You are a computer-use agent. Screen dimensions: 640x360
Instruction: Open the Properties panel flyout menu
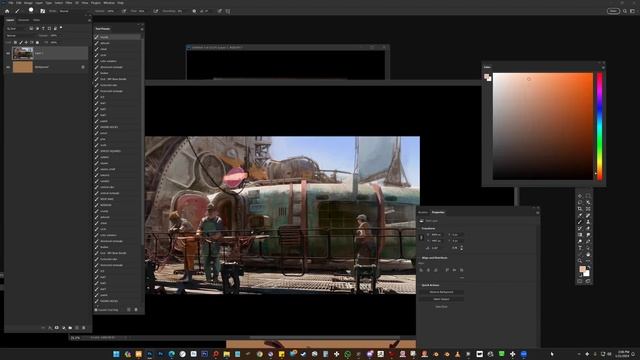click(538, 213)
